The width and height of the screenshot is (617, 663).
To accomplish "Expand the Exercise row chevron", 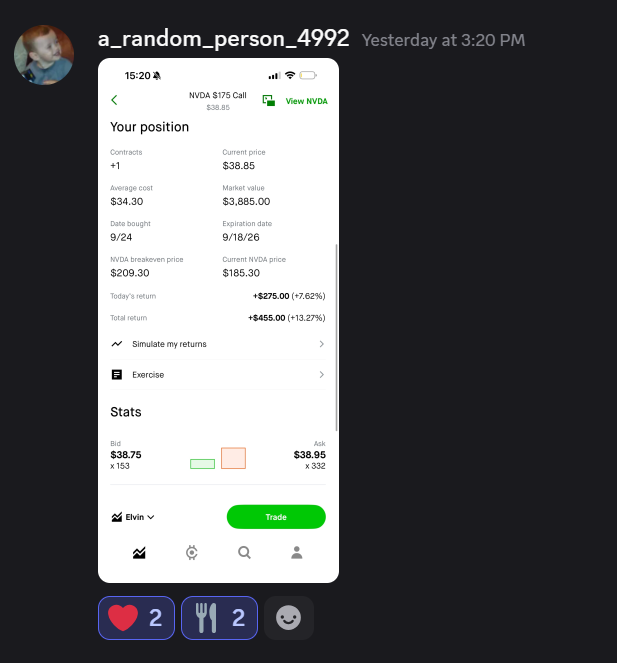I will pos(321,375).
